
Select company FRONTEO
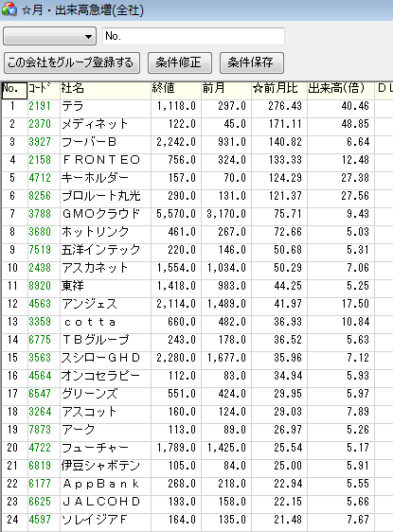click(x=101, y=160)
